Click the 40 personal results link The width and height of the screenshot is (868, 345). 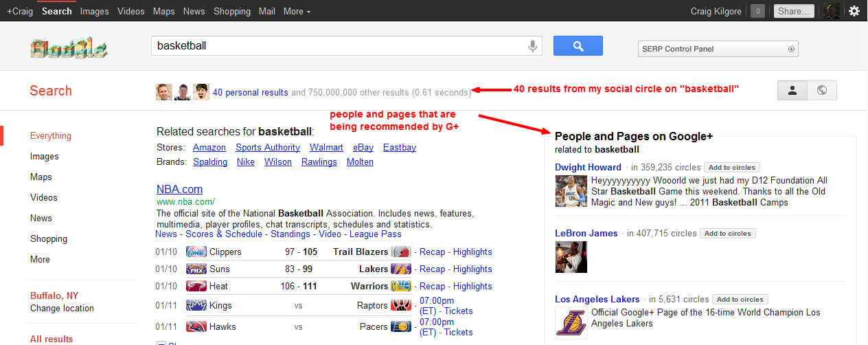coord(251,92)
